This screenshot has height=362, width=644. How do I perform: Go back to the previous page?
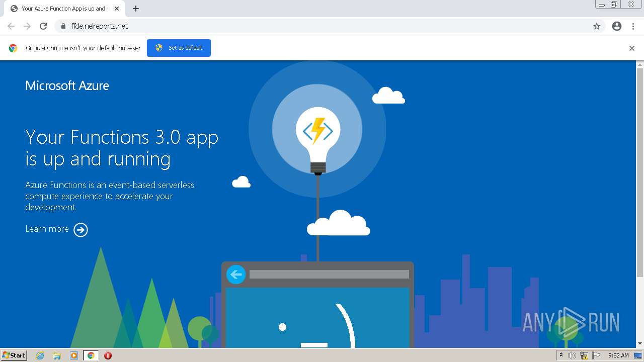tap(11, 26)
